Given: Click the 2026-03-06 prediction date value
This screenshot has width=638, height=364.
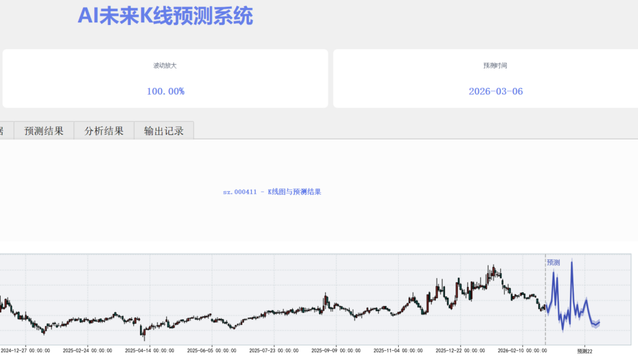Looking at the screenshot, I should pyautogui.click(x=495, y=91).
